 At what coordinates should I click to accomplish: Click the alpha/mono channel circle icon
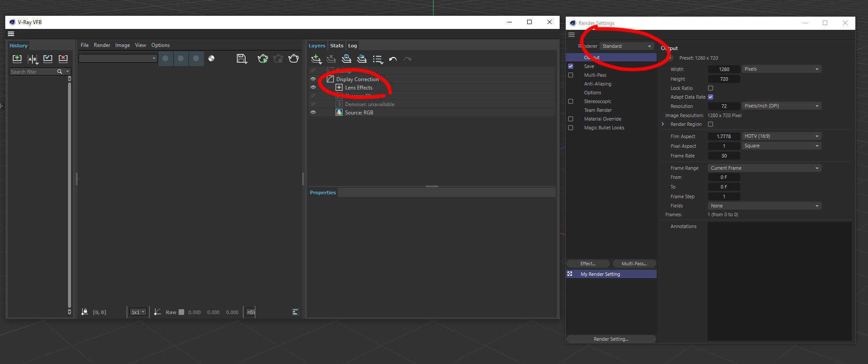pos(211,58)
